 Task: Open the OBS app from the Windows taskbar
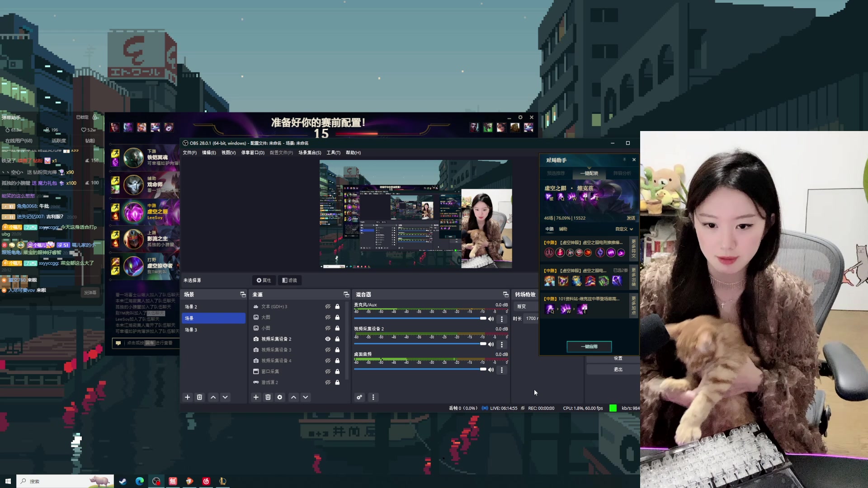pos(156,481)
